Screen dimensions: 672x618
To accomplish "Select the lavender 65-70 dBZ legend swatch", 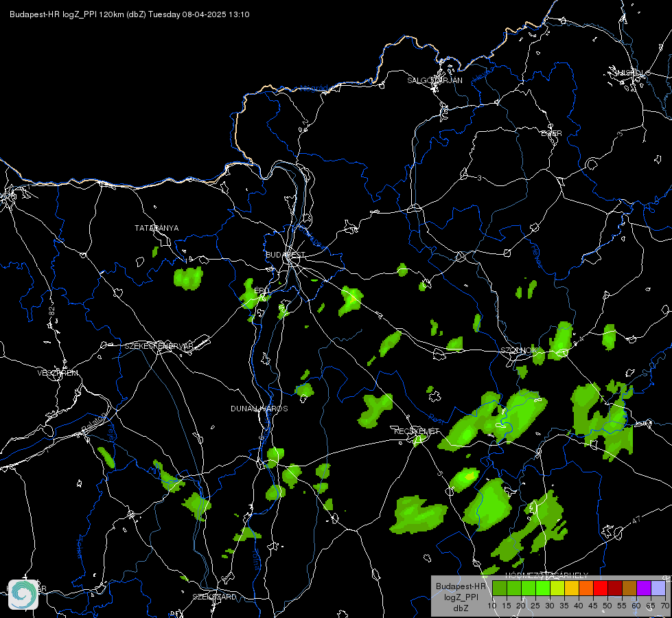I will 658,588.
